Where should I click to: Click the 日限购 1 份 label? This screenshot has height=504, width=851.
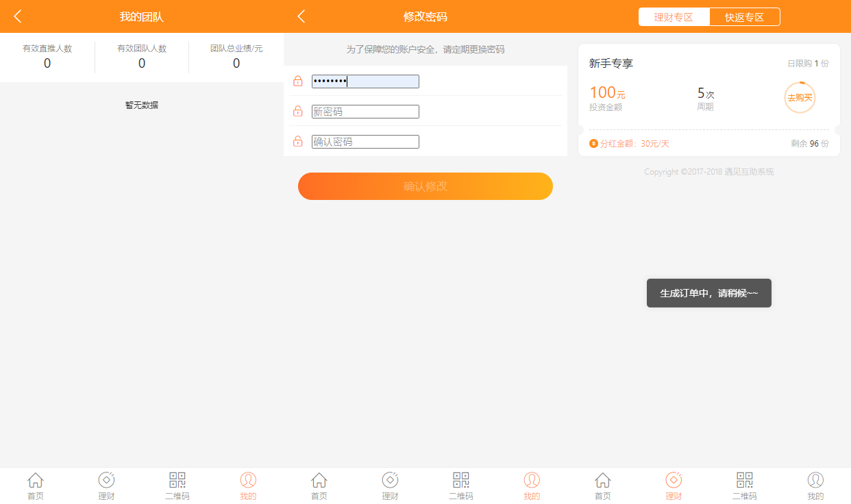click(808, 64)
